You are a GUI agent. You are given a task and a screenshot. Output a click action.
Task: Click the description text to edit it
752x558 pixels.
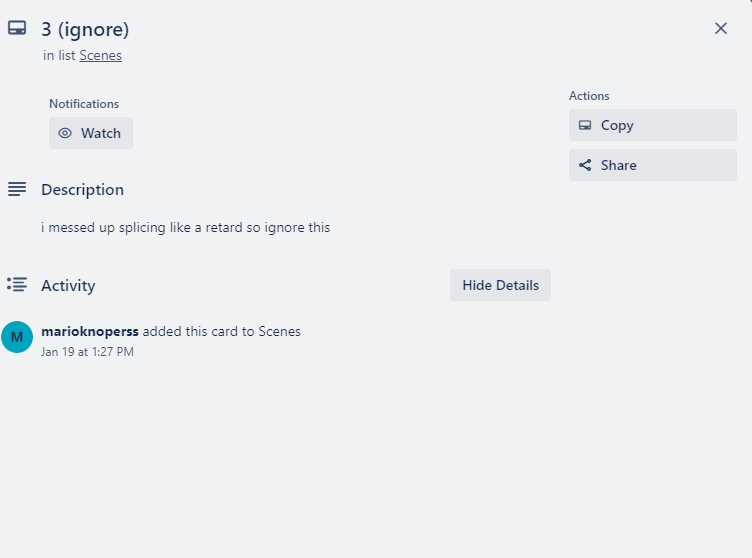(185, 227)
